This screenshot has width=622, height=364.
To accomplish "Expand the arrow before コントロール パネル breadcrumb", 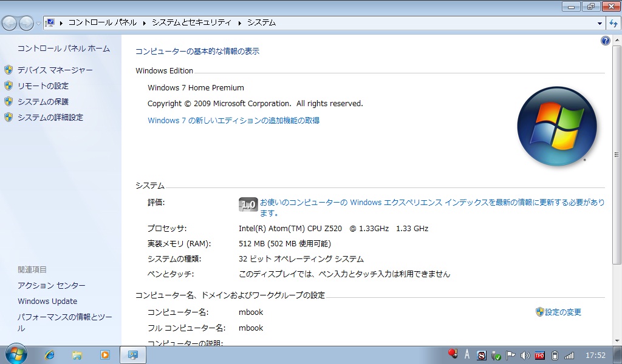I will tap(61, 23).
